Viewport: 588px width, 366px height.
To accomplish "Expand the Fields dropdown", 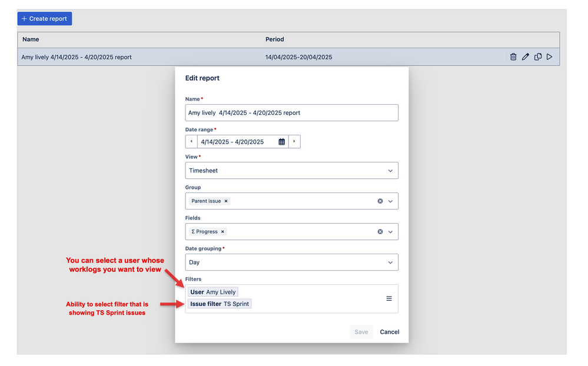I will (x=390, y=231).
